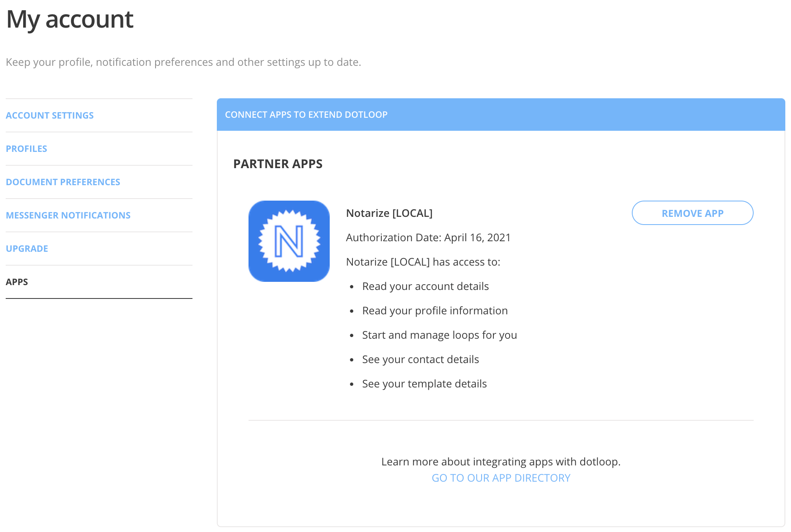
Task: Open Account Settings section
Action: click(x=50, y=115)
